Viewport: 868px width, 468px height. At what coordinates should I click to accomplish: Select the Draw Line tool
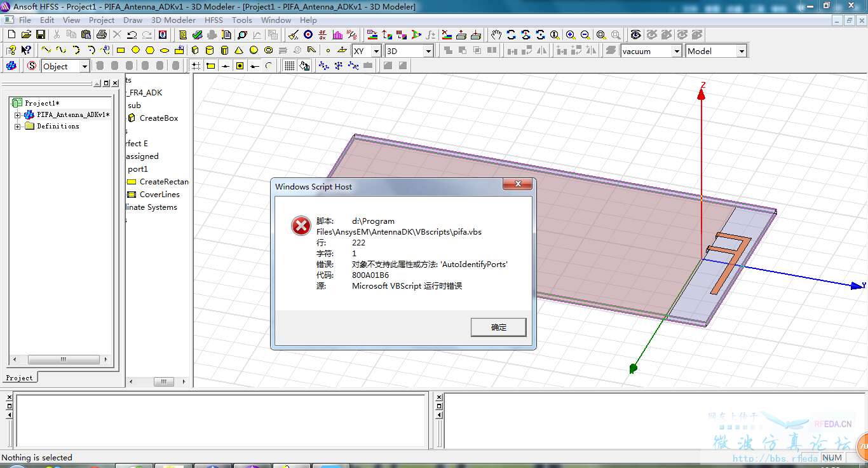[46, 50]
